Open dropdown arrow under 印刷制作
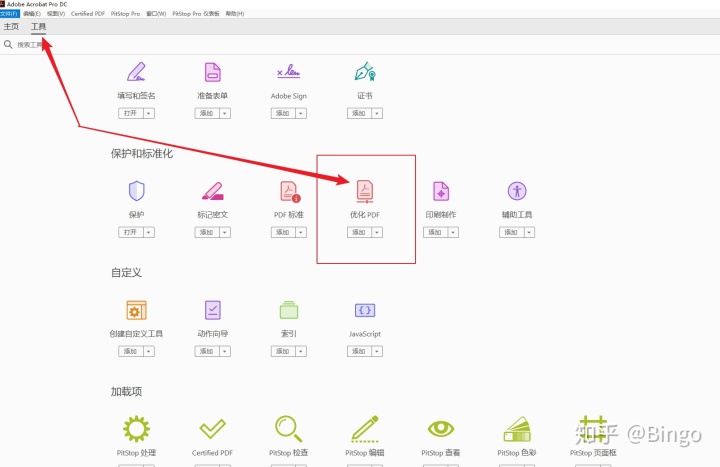The width and height of the screenshot is (720, 467). click(x=454, y=232)
